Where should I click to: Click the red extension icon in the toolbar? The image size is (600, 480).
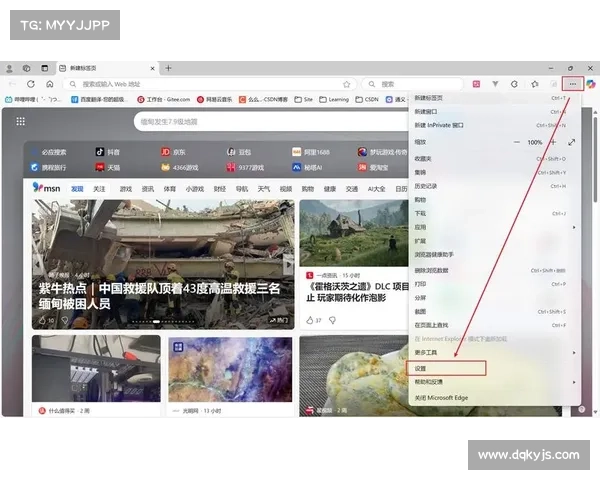coord(476,84)
